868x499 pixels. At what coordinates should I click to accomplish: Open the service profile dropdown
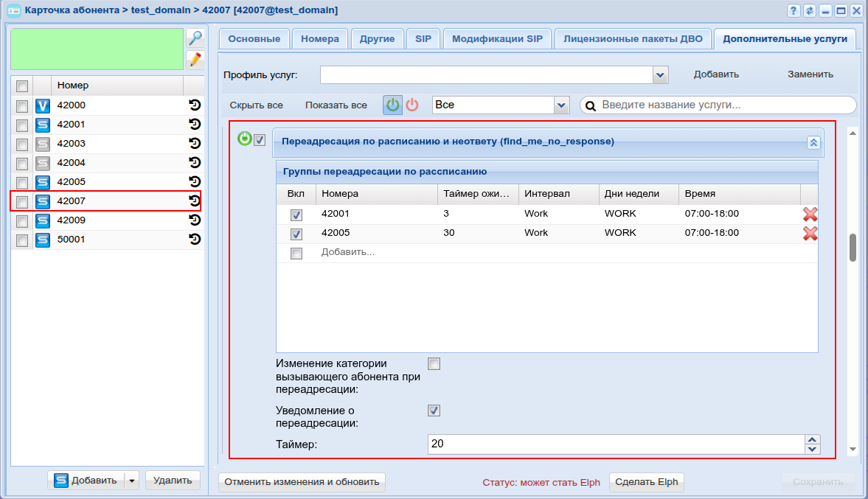[660, 74]
